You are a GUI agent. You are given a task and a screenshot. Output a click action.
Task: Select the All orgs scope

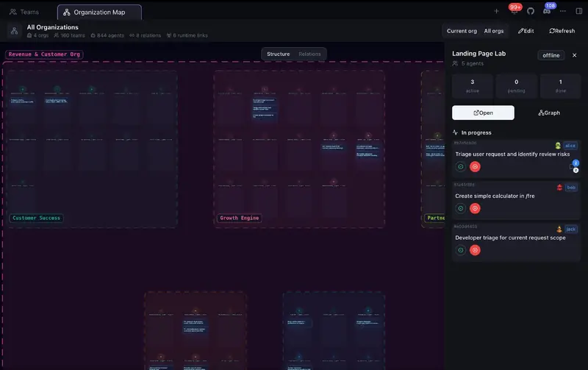[x=493, y=31]
